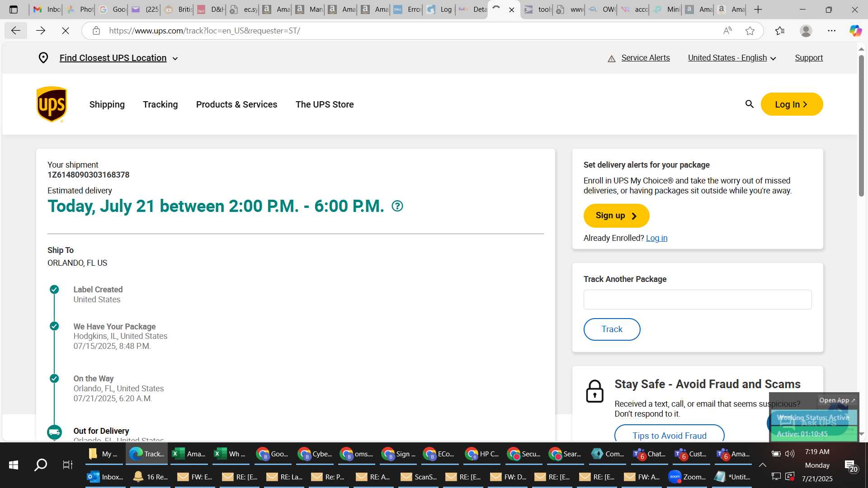
Task: Click the taskbar clock showing 7:19 AM
Action: [817, 452]
